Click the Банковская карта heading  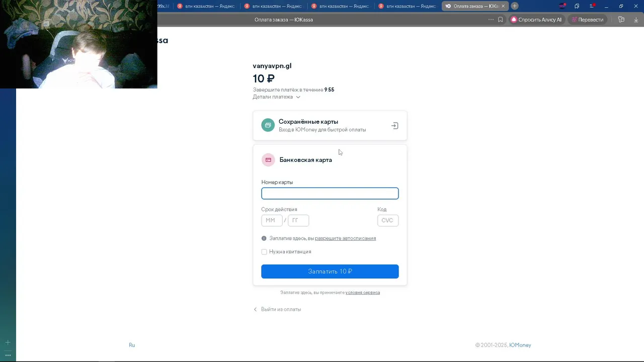[x=305, y=160]
